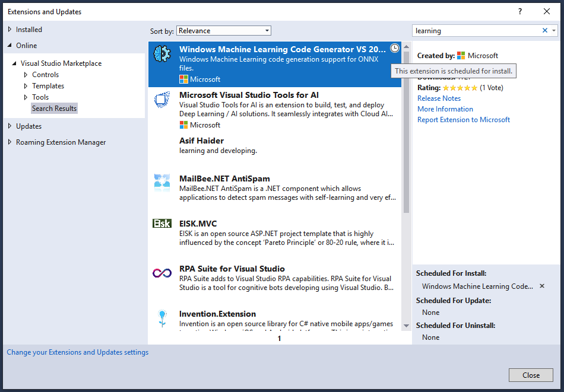Click the clock icon marking scheduled install

tap(395, 47)
